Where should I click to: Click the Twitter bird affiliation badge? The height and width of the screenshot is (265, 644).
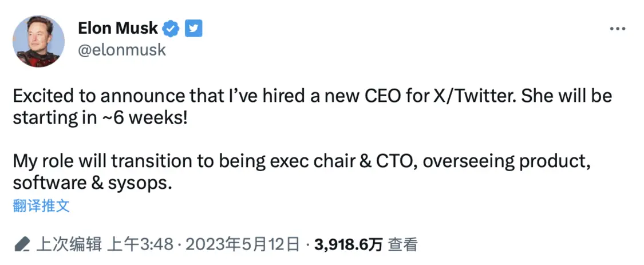pyautogui.click(x=193, y=27)
